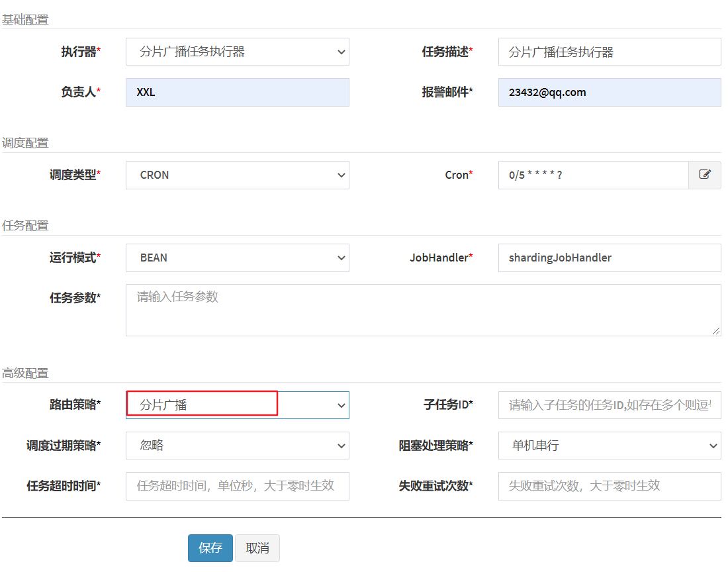Click inside the 任务参数 textarea
Image resolution: width=728 pixels, height=572 pixels.
(x=423, y=310)
